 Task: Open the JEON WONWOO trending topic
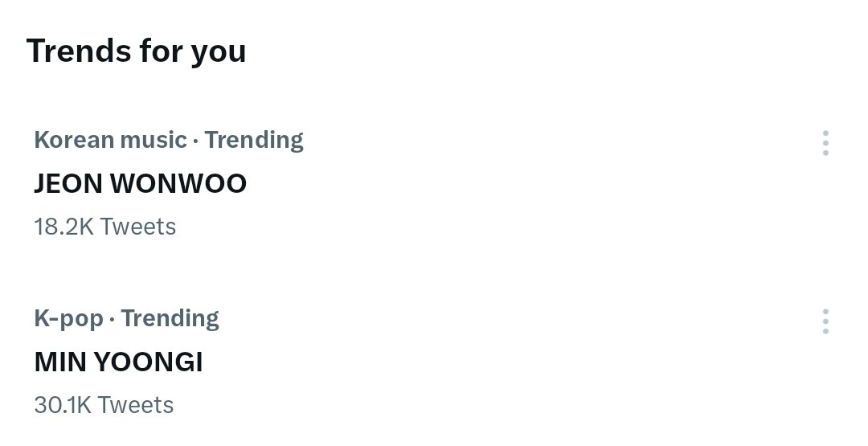140,183
